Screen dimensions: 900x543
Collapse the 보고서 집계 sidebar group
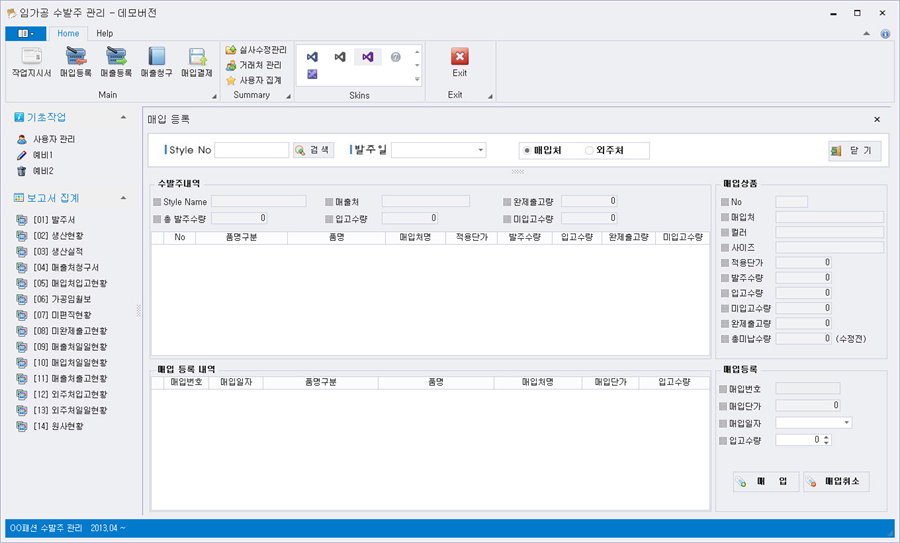point(123,198)
